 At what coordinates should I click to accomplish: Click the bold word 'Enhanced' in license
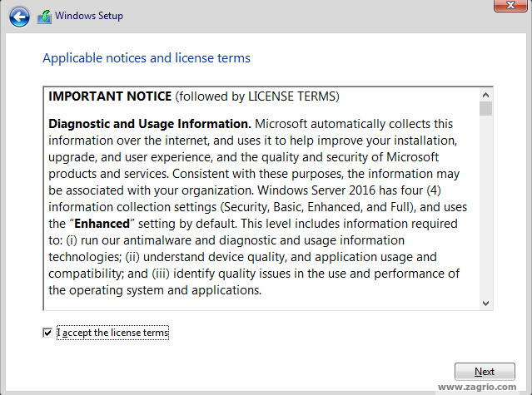pyautogui.click(x=102, y=224)
